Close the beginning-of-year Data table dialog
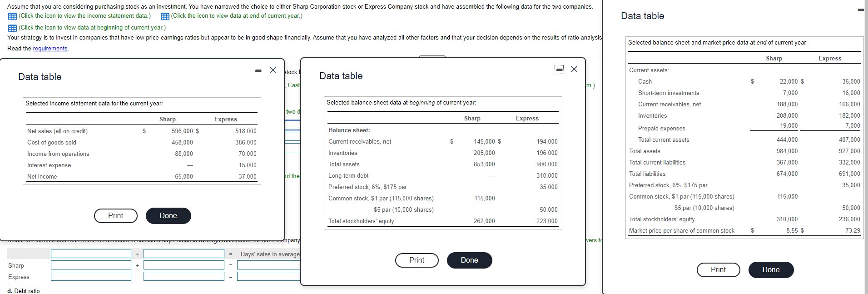 pyautogui.click(x=574, y=69)
